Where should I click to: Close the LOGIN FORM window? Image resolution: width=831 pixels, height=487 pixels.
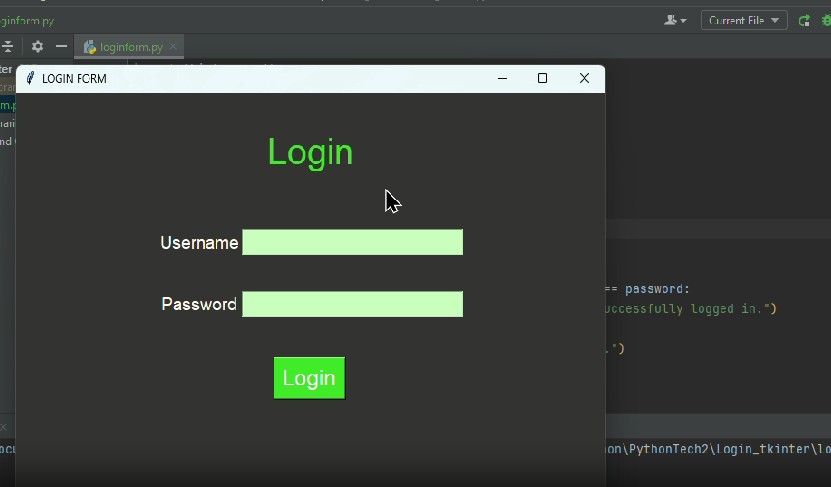(x=584, y=78)
